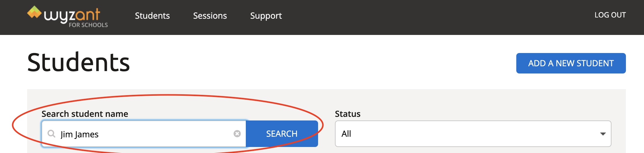
Task: Focus the search student name input field
Action: pyautogui.click(x=144, y=134)
